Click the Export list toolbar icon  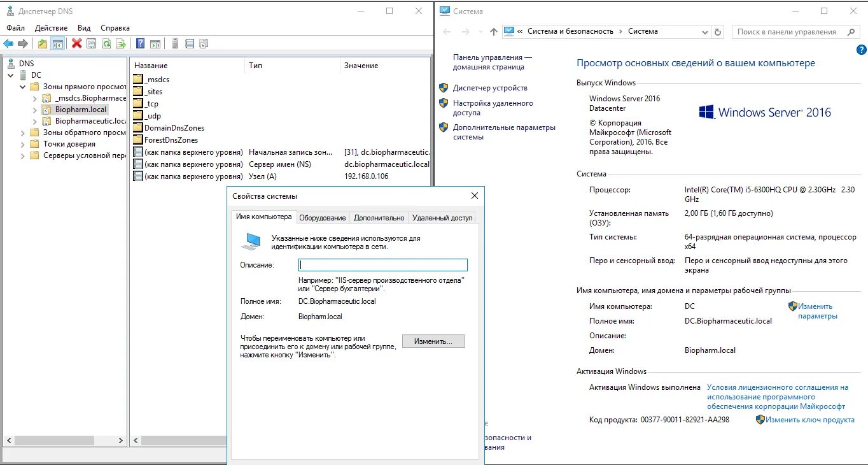[121, 43]
